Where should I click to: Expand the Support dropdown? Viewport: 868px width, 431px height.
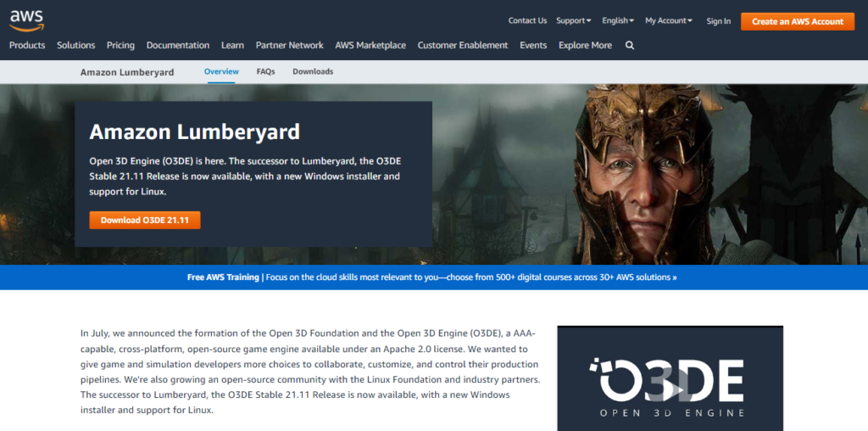coord(574,21)
